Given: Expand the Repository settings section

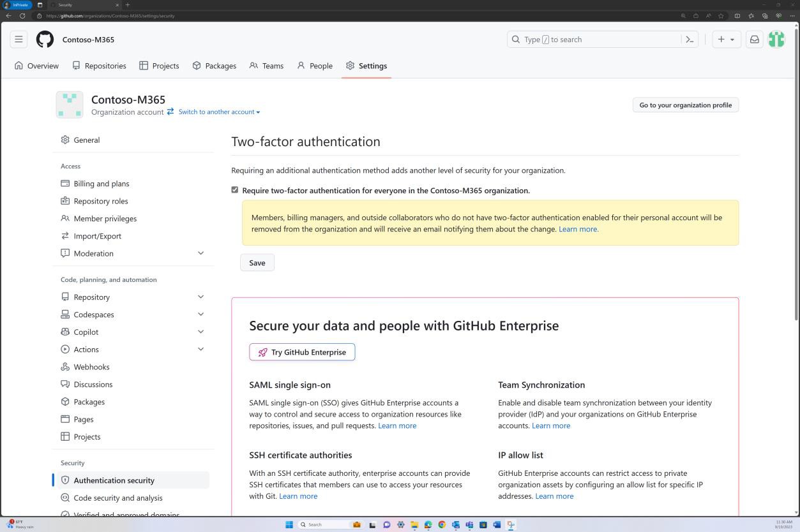Looking at the screenshot, I should click(x=200, y=296).
